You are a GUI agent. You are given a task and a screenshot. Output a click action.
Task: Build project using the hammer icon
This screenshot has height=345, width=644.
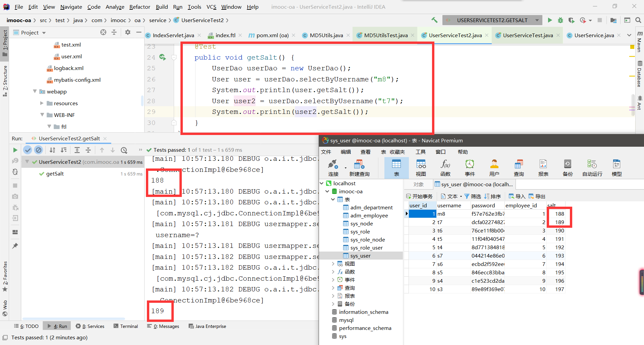pyautogui.click(x=435, y=20)
